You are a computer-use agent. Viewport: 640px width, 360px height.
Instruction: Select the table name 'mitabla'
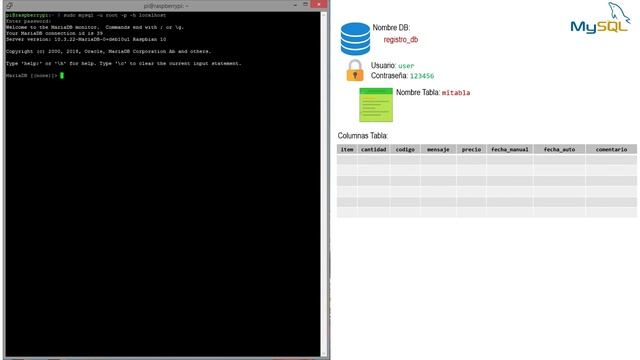point(456,93)
